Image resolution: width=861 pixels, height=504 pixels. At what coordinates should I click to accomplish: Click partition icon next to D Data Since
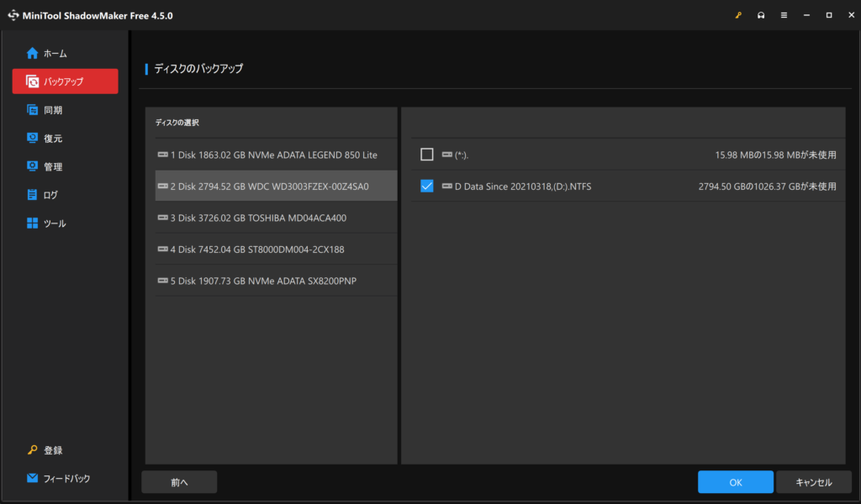coord(447,186)
